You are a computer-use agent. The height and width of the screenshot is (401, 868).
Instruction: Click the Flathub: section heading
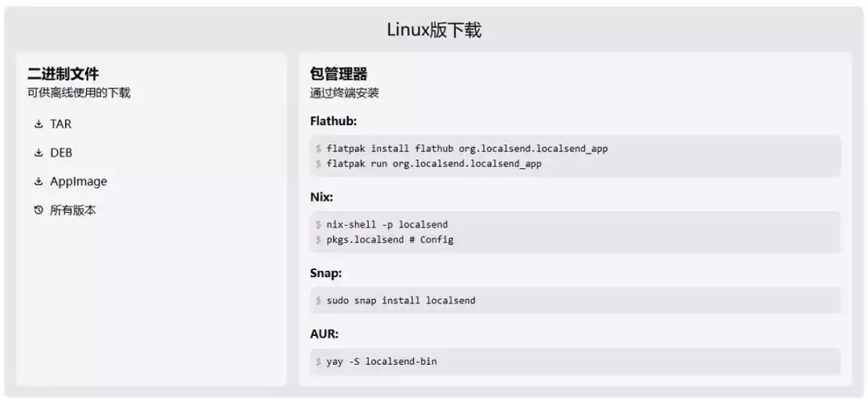click(x=333, y=121)
